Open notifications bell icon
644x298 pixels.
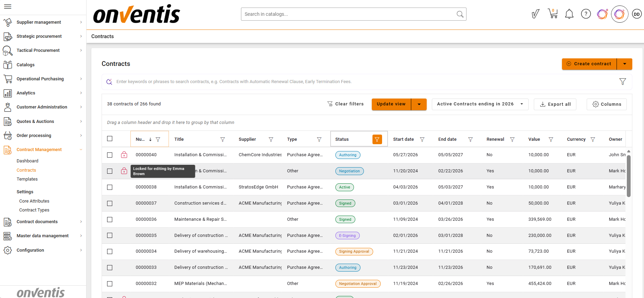point(569,14)
